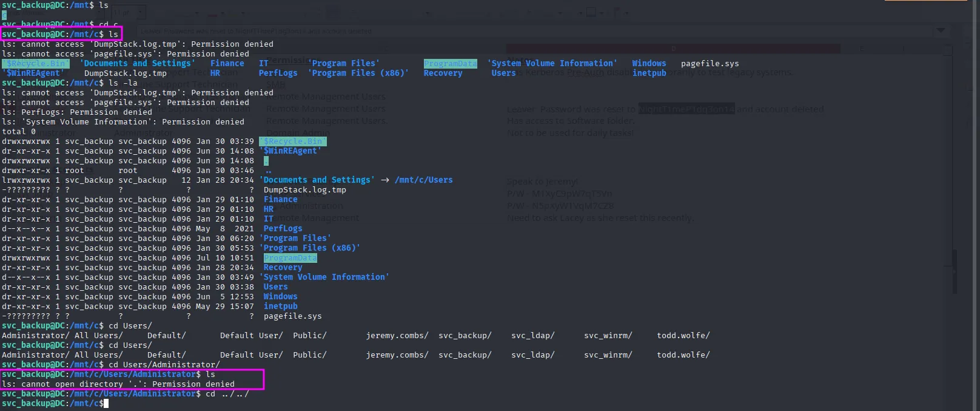Image resolution: width=980 pixels, height=411 pixels.
Task: Click the 'cannot open directory' error line
Action: click(118, 384)
